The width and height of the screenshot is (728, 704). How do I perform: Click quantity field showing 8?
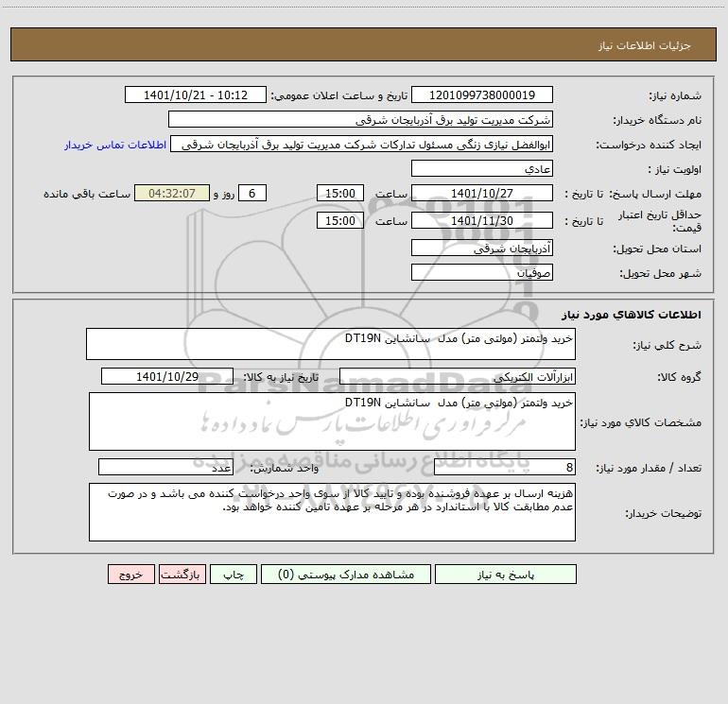[505, 468]
